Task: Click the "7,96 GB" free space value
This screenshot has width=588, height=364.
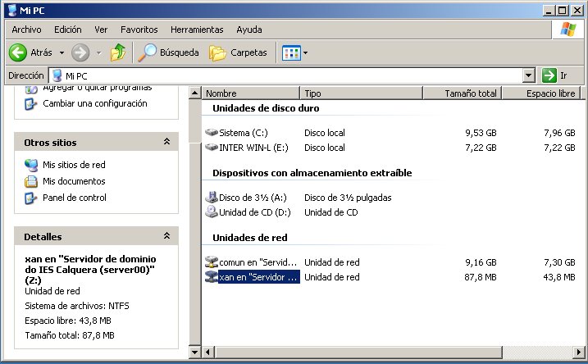Action: coord(559,133)
